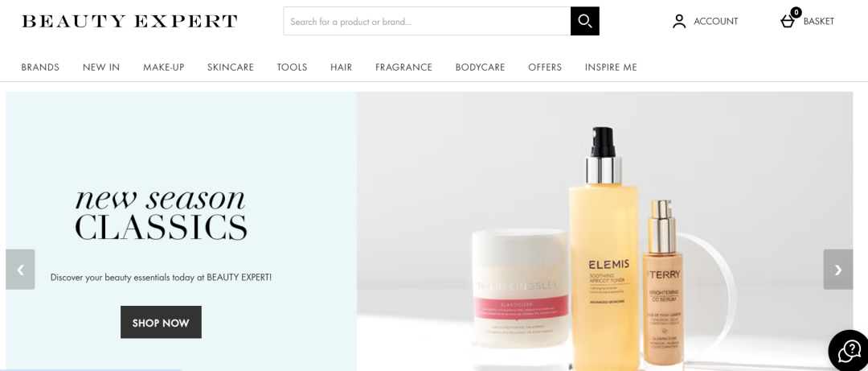The height and width of the screenshot is (371, 868).
Task: Click the Shop Now button
Action: [x=161, y=322]
